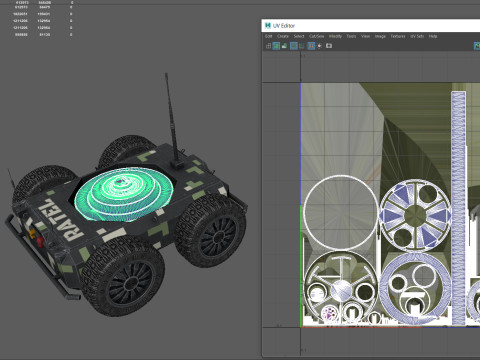The width and height of the screenshot is (480, 360).
Task: Open the UV Sets menu
Action: coord(417,36)
